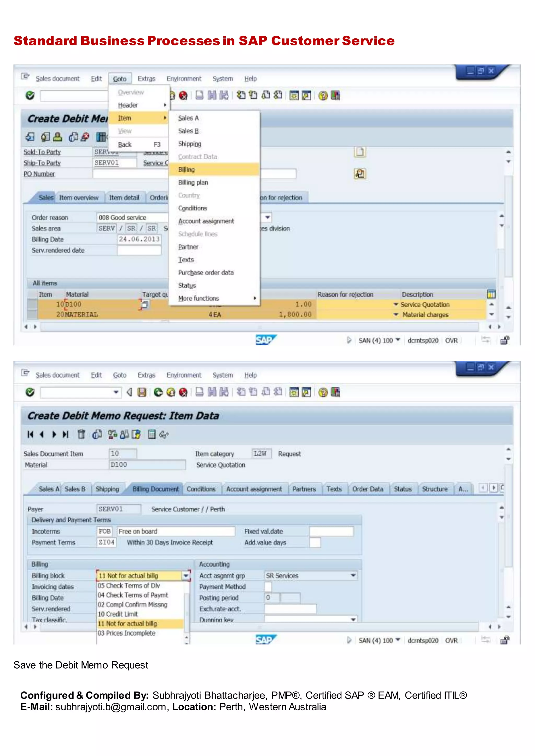Screen dimensions: 535x756
Task: Click the Sold-To Party label link
Action: pos(42,152)
